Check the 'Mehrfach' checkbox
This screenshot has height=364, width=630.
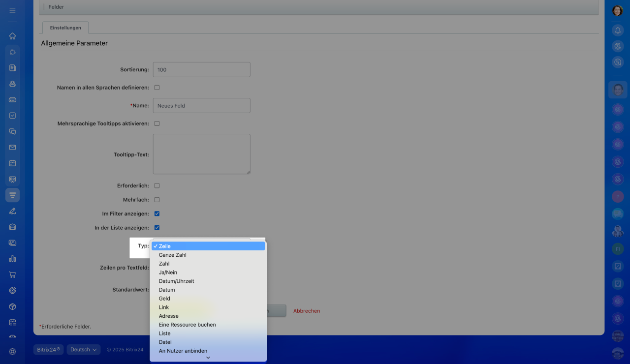click(x=157, y=200)
